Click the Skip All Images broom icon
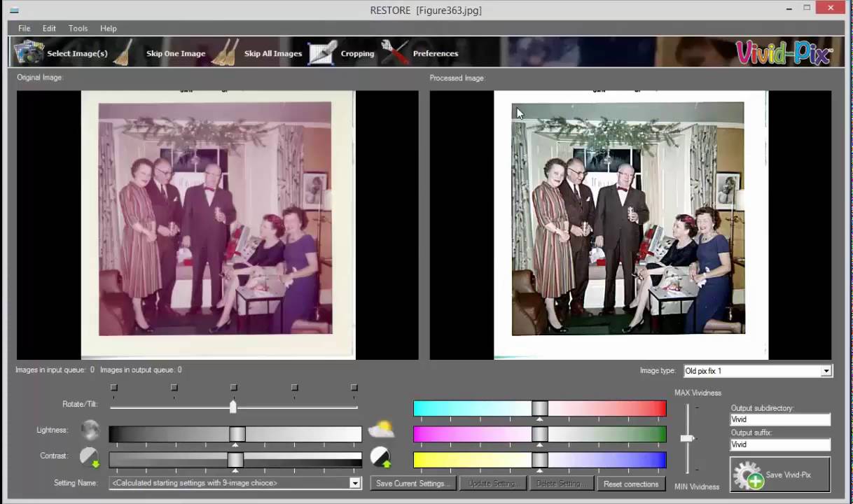This screenshot has height=504, width=853. [x=225, y=52]
